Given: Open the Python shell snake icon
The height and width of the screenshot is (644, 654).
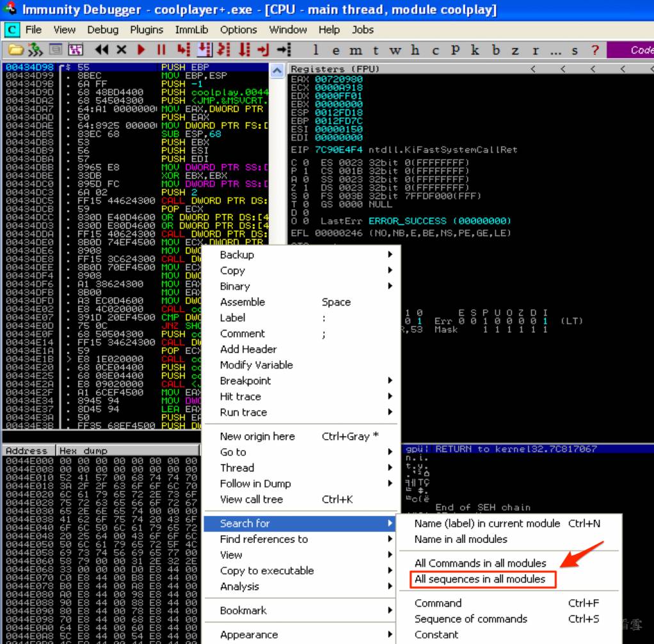Looking at the screenshot, I should (35, 50).
